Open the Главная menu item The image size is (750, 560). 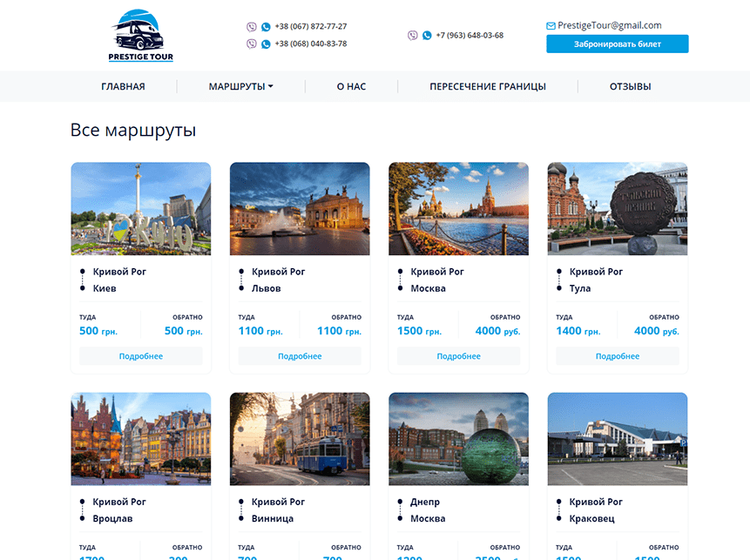[x=123, y=86]
